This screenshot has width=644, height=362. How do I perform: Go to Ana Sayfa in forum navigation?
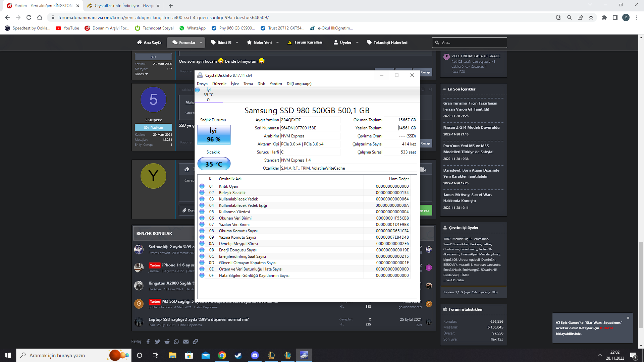point(149,43)
